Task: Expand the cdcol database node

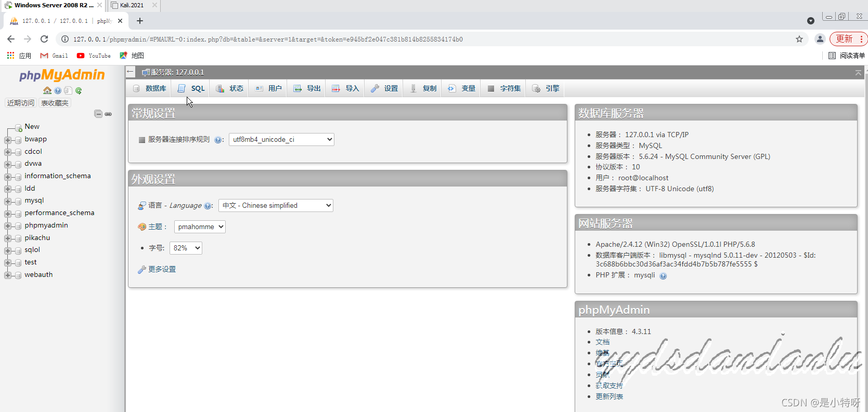Action: [8, 152]
